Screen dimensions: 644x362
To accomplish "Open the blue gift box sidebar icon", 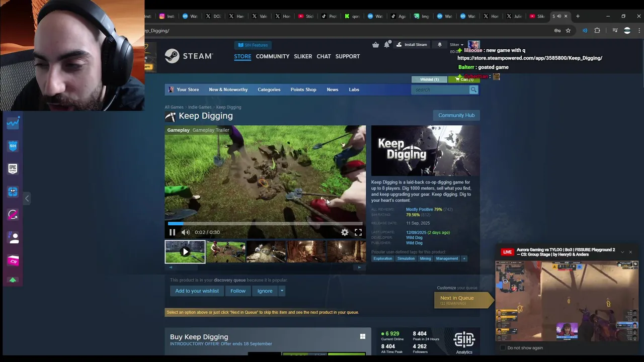I will pyautogui.click(x=13, y=192).
